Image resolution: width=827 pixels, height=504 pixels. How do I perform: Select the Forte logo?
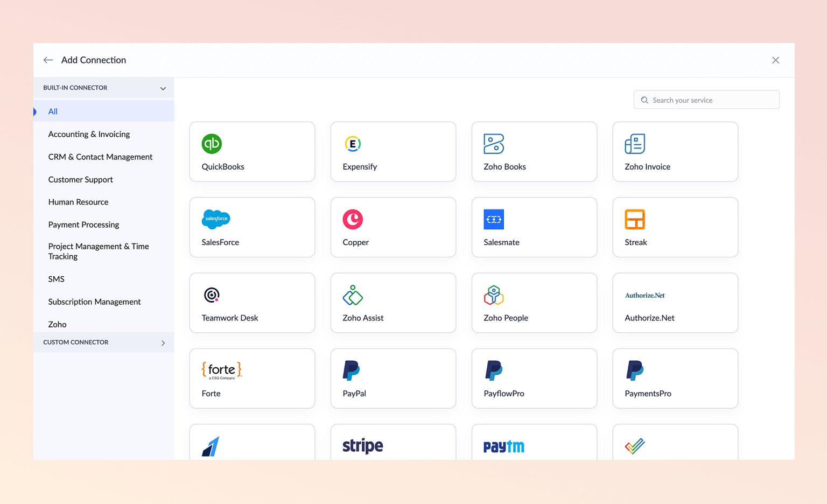click(222, 370)
